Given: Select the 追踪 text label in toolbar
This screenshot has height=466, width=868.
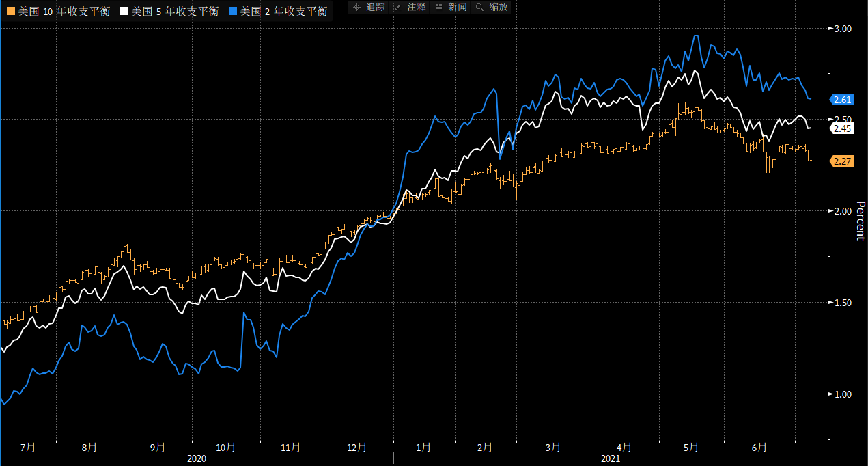Looking at the screenshot, I should [376, 8].
